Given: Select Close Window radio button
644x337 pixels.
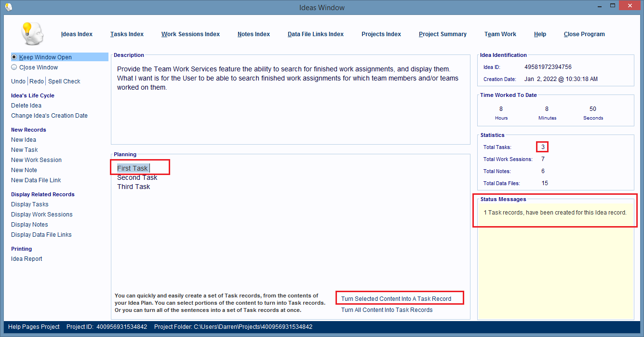Looking at the screenshot, I should pyautogui.click(x=14, y=67).
